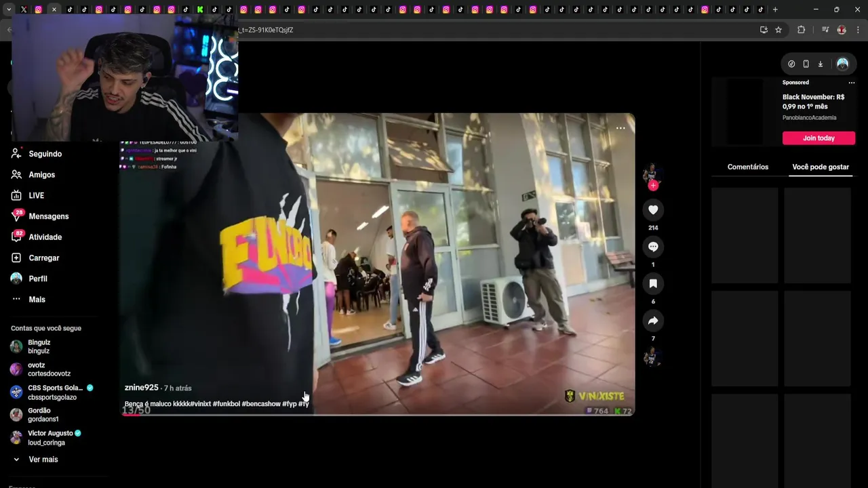This screenshot has height=488, width=868.
Task: Switch to the X (Twitter) tab
Action: (x=24, y=9)
